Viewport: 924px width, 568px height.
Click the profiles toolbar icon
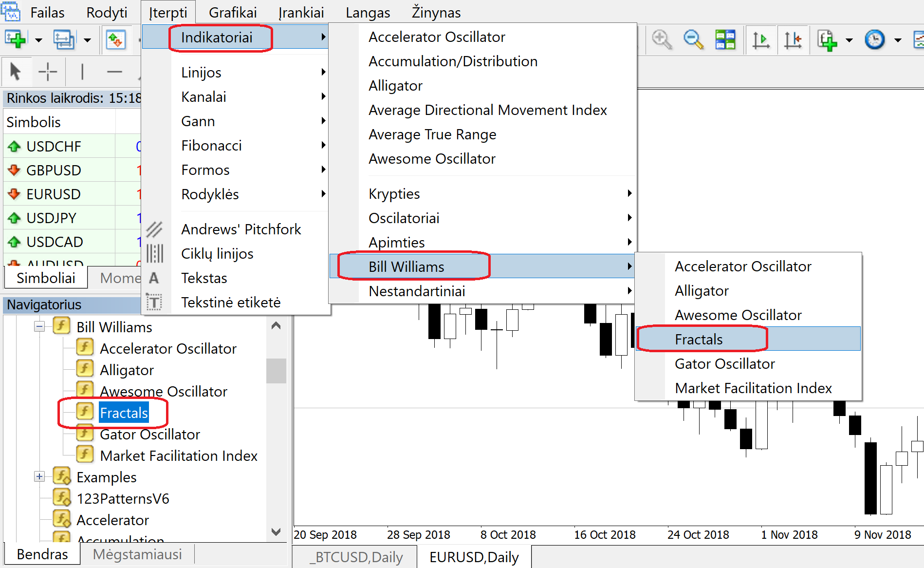64,39
